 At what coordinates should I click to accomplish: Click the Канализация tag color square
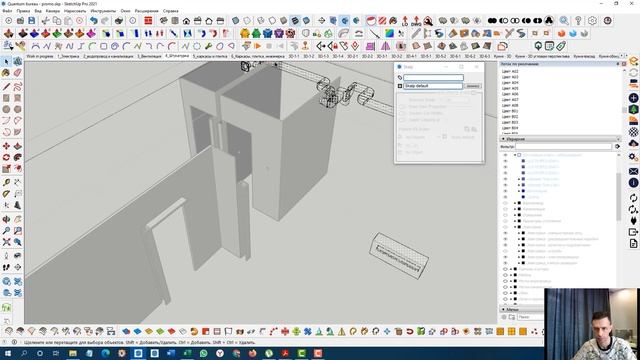519,209
